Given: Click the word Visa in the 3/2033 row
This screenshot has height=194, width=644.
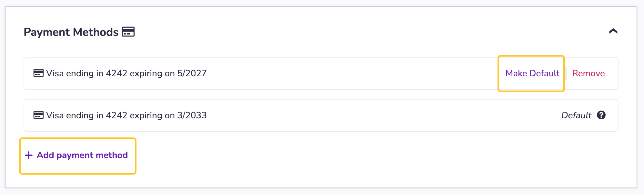Looking at the screenshot, I should [x=55, y=115].
